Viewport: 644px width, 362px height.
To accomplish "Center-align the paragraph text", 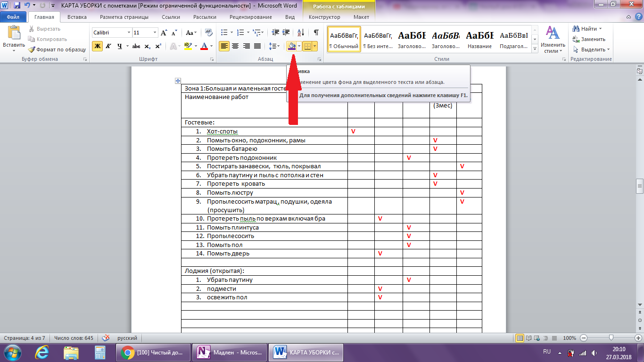I will 235,46.
